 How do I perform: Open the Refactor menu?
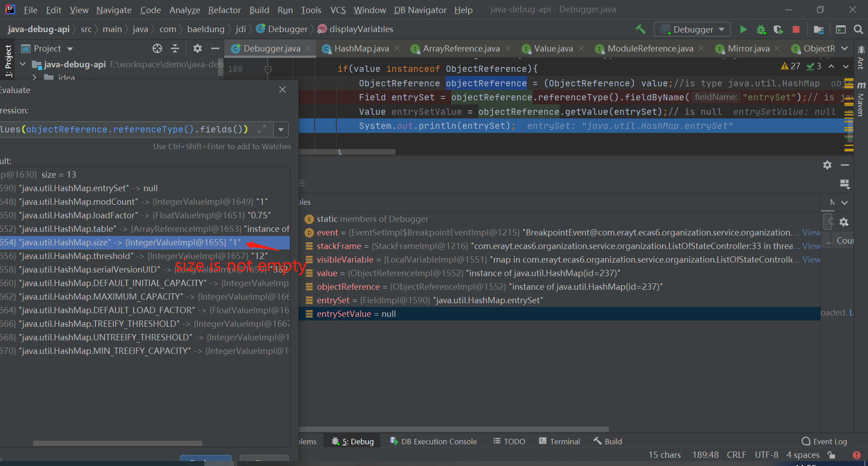224,10
